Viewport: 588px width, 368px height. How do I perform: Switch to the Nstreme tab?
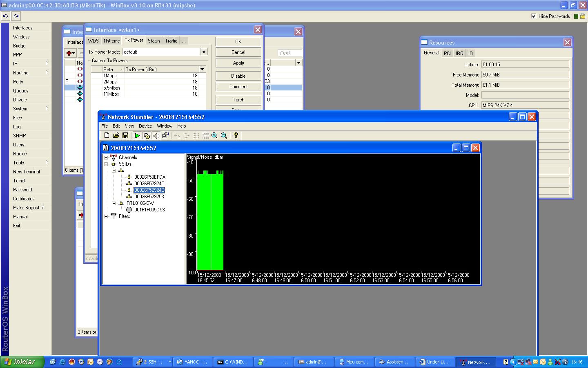pyautogui.click(x=111, y=40)
